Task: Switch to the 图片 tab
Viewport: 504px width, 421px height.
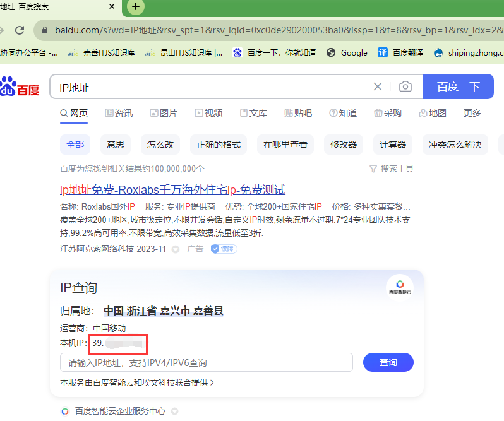Action: 164,113
